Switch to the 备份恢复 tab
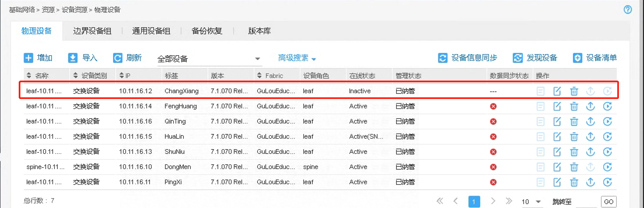Screen dimensions: 644x208 coord(207,31)
